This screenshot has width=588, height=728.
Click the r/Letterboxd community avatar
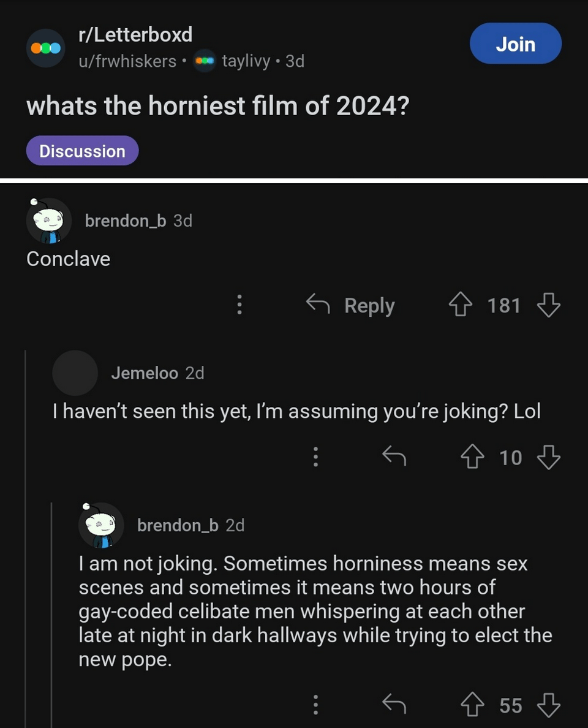click(46, 48)
